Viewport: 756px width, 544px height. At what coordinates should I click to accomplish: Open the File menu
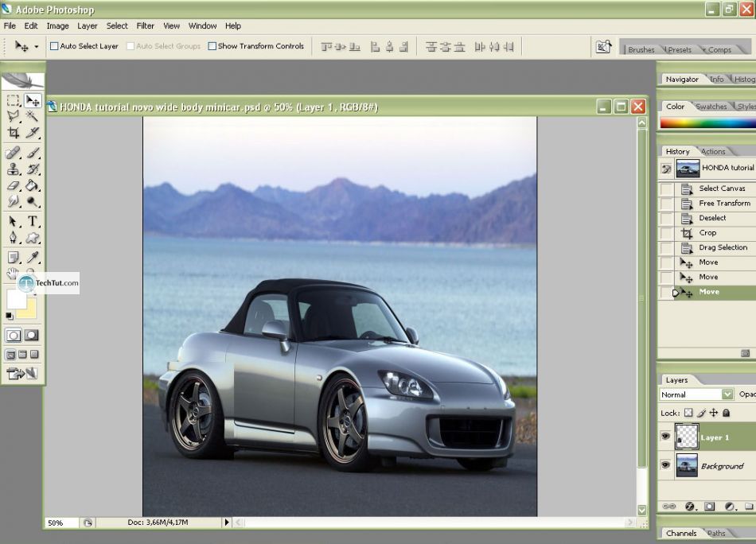click(x=10, y=26)
